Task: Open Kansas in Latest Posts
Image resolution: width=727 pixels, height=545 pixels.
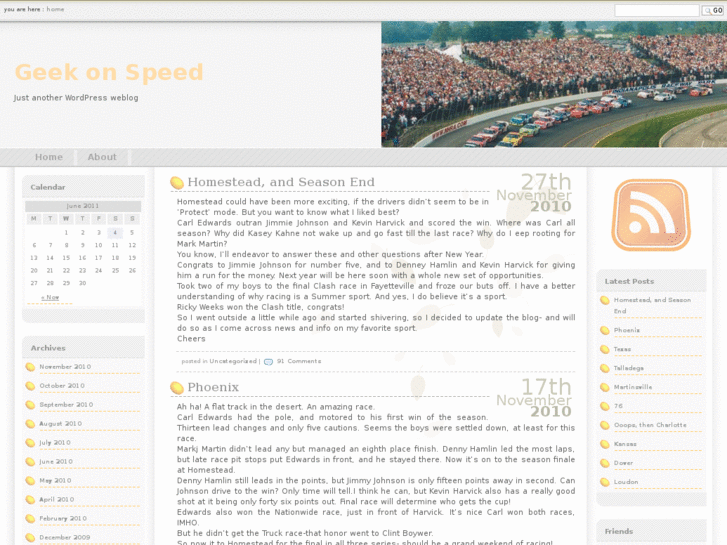Action: 625,444
